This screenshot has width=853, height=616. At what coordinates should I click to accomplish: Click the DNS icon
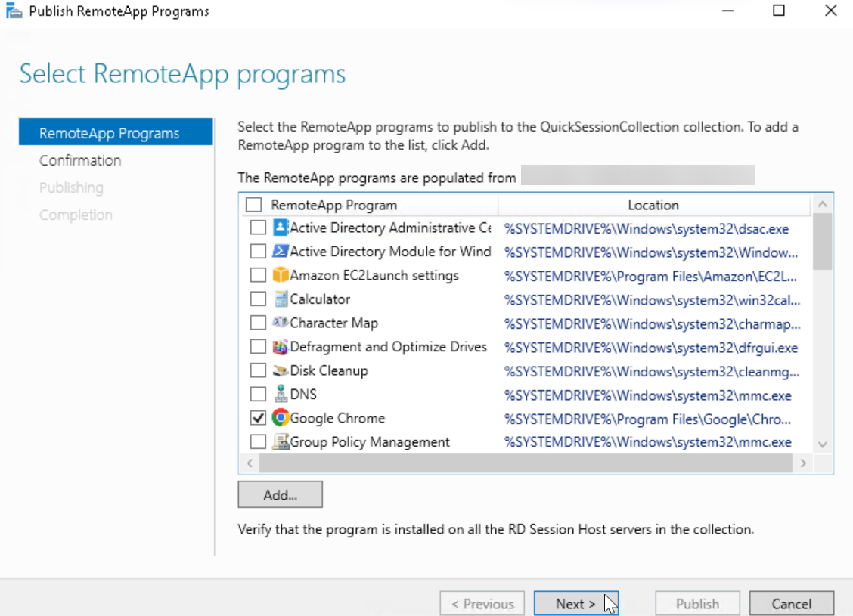point(281,394)
